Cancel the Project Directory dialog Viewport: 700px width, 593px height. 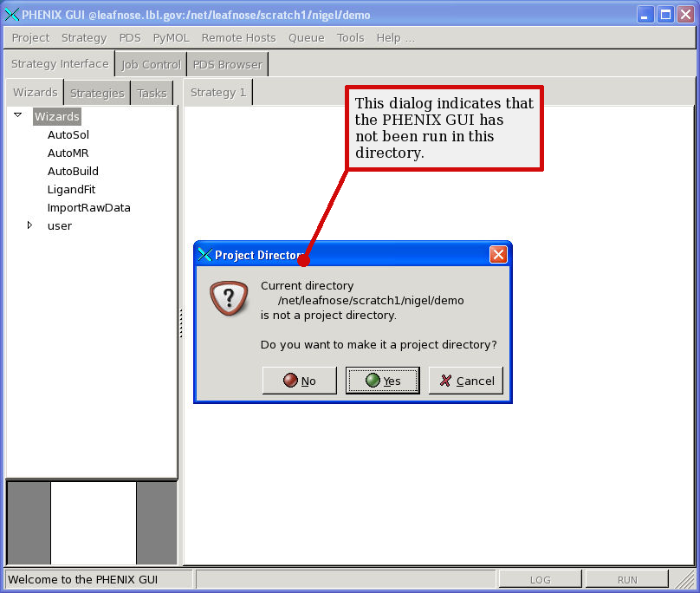[x=466, y=381]
